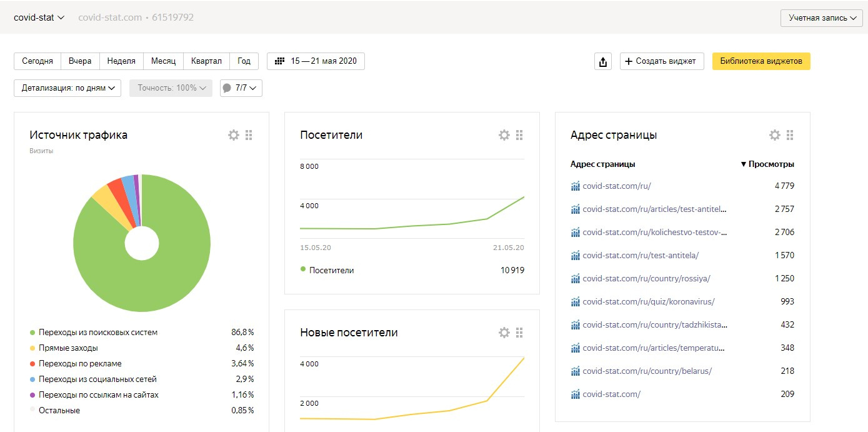Toggle Посетители series in chart legend

tap(331, 270)
